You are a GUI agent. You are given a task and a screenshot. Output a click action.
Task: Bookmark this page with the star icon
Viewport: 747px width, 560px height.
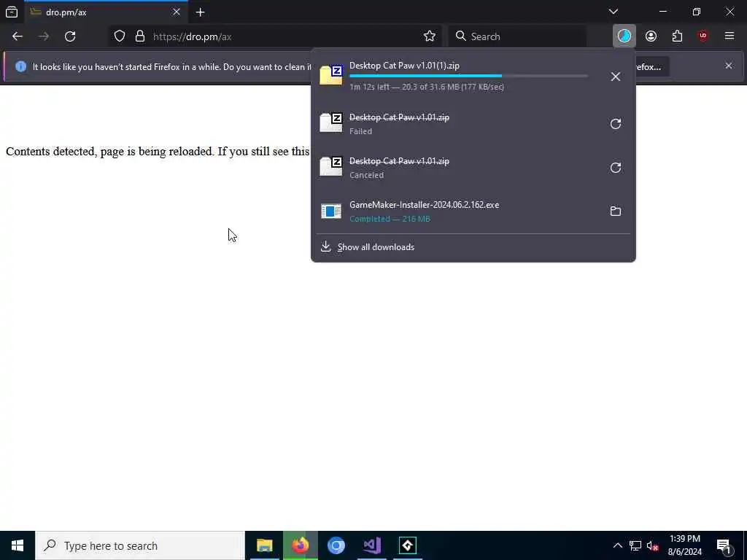pyautogui.click(x=429, y=36)
